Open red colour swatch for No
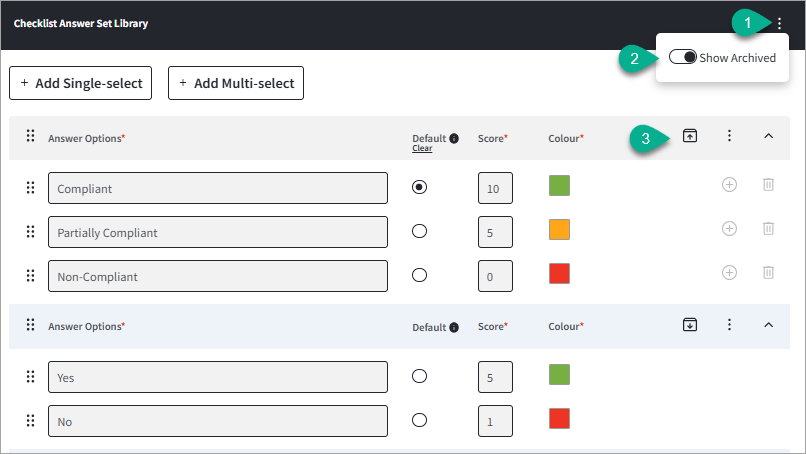The width and height of the screenshot is (806, 454). [559, 419]
